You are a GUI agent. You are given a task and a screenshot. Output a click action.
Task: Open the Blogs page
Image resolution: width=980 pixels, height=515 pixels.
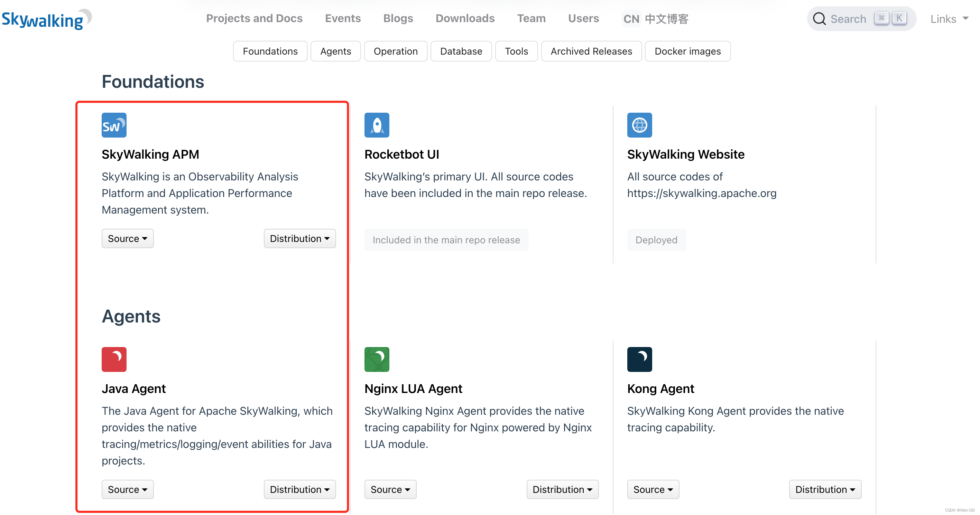(398, 18)
